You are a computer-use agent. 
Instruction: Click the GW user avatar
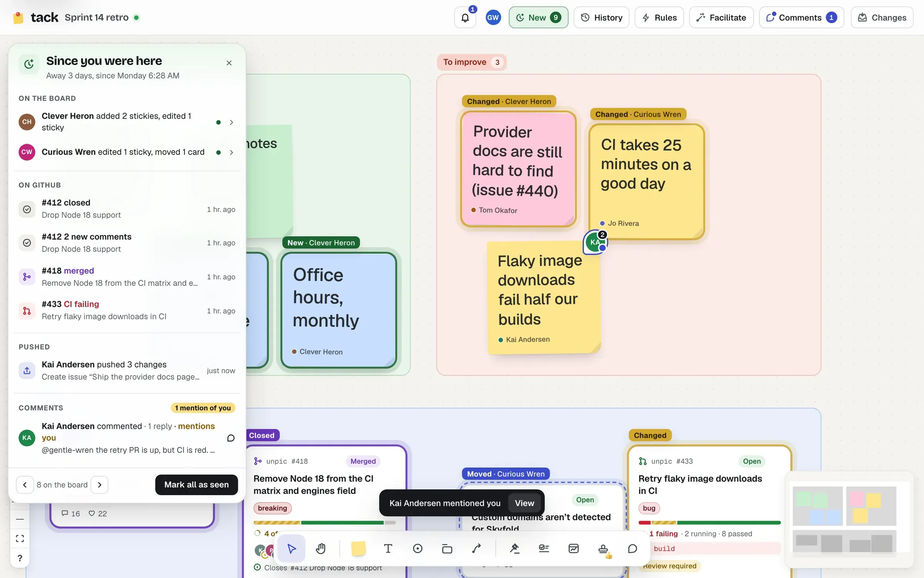[493, 17]
